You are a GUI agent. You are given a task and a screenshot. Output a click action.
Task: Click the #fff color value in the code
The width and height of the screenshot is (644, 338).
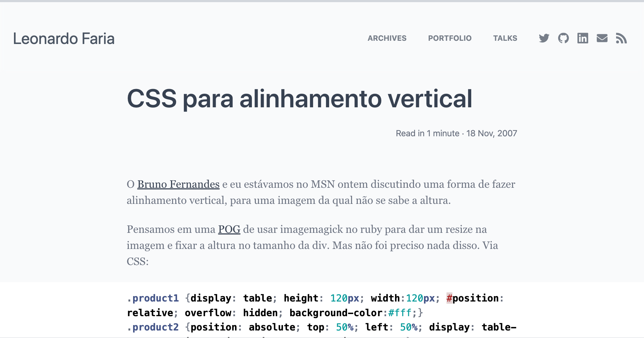[x=399, y=313]
